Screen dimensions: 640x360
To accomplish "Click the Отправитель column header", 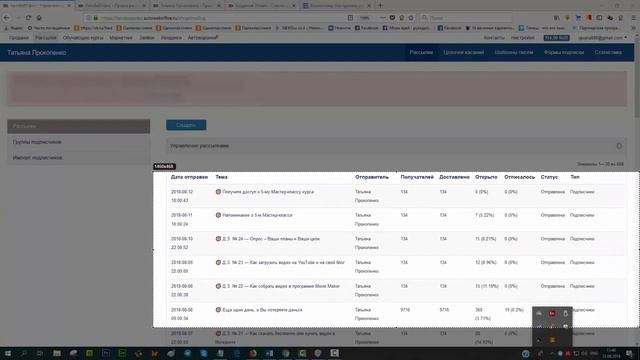I will tap(372, 177).
